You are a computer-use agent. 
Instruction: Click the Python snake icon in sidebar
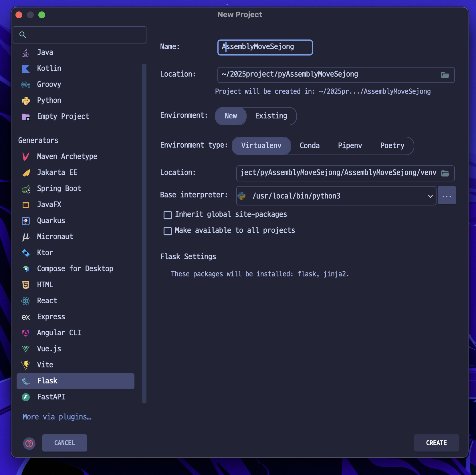[26, 100]
